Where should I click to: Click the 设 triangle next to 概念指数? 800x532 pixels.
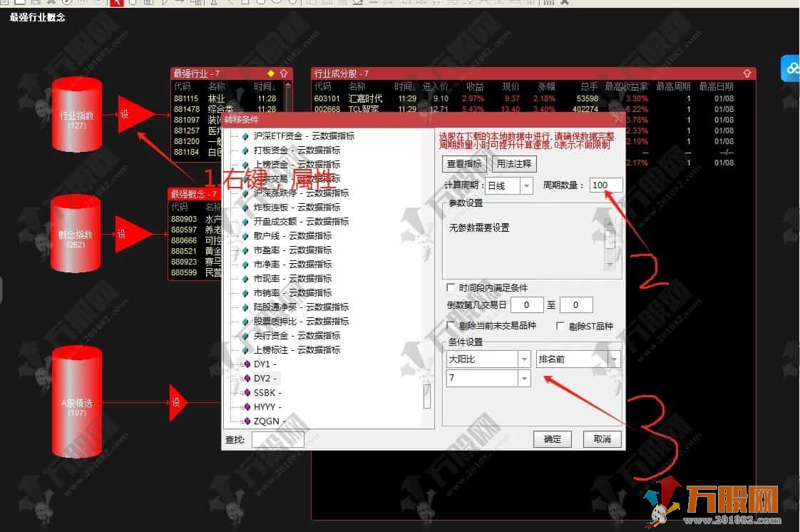[133, 234]
